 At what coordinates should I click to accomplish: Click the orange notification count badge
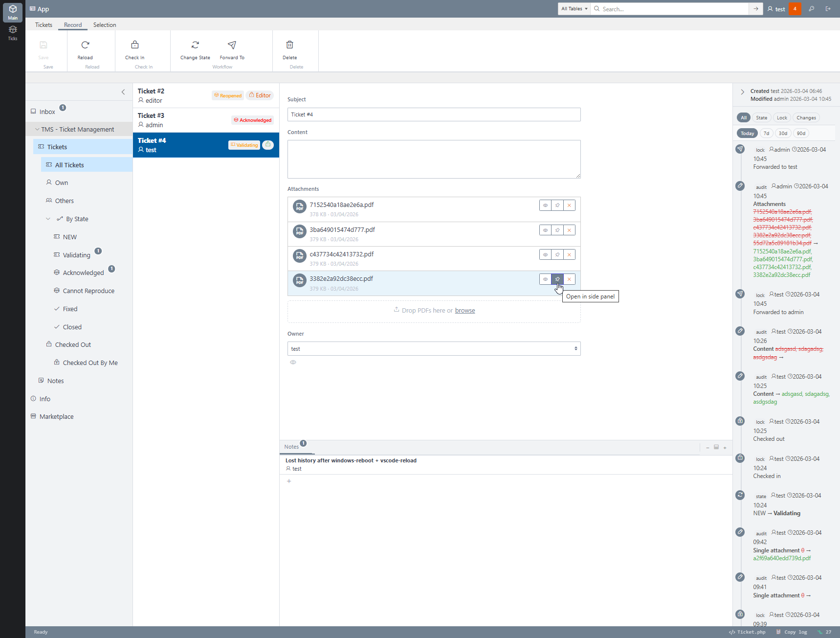tap(795, 9)
